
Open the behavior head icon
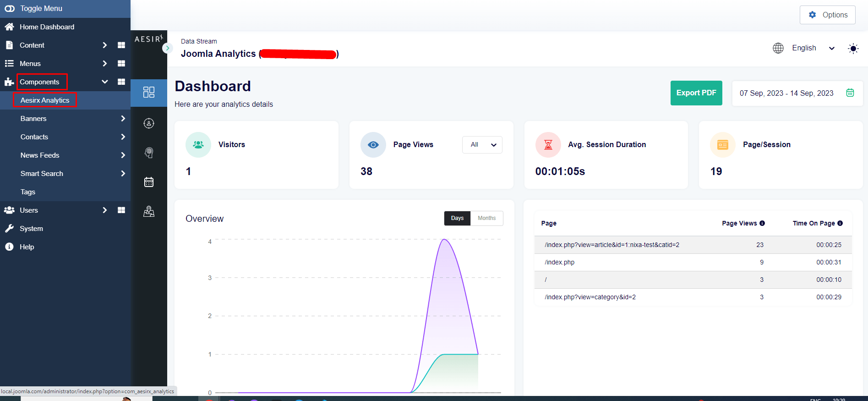pos(149,153)
